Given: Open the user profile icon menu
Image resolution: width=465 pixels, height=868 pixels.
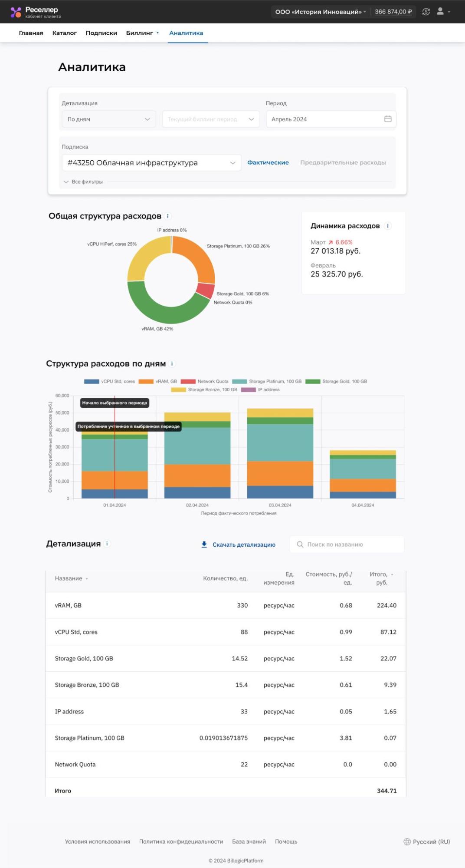Looking at the screenshot, I should coord(440,12).
